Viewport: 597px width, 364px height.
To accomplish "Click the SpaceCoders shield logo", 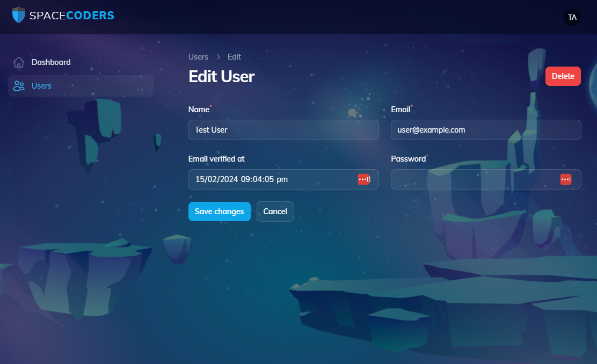I will [x=19, y=15].
